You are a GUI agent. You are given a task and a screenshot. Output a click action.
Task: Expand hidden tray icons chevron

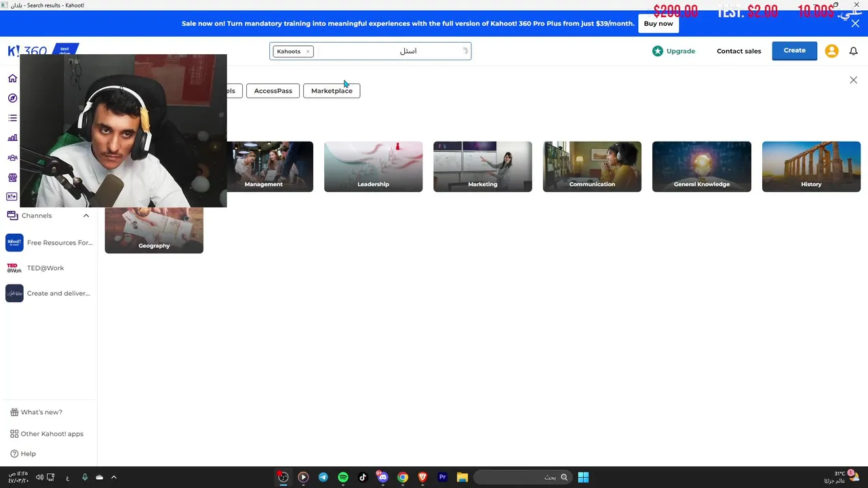pyautogui.click(x=114, y=477)
